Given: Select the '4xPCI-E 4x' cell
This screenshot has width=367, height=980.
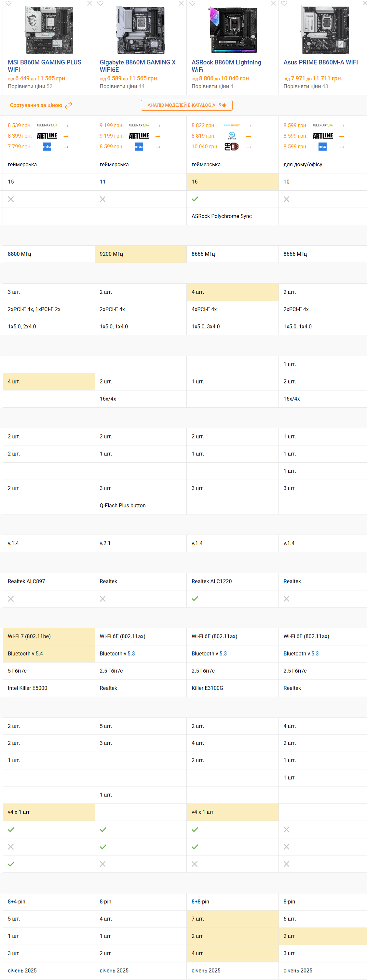Looking at the screenshot, I should [x=232, y=309].
